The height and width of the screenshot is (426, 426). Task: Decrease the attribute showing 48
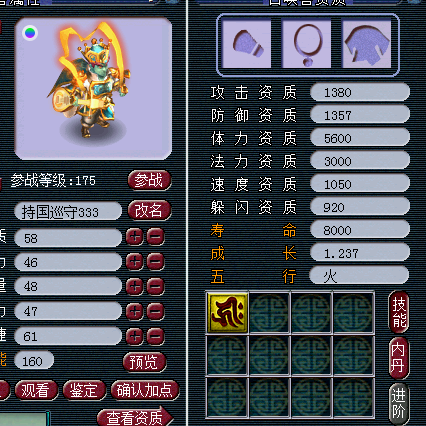[x=155, y=286]
